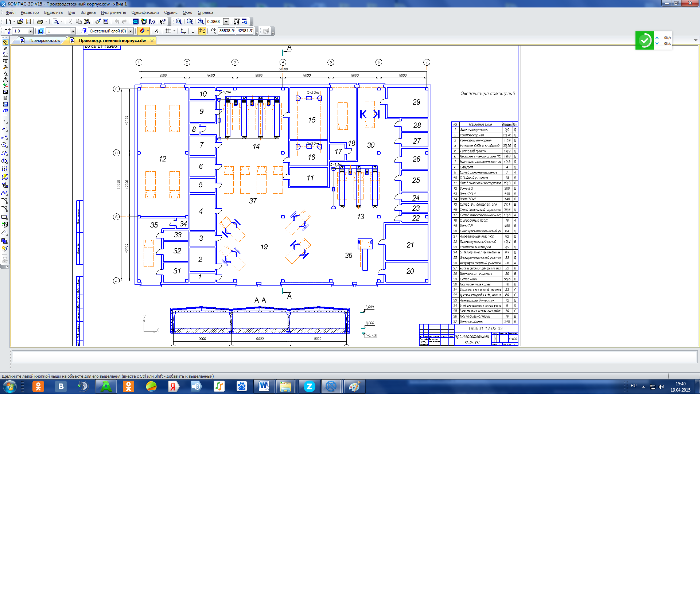Select the Rectangle tool
The height and width of the screenshot is (595, 700).
pyautogui.click(x=4, y=217)
